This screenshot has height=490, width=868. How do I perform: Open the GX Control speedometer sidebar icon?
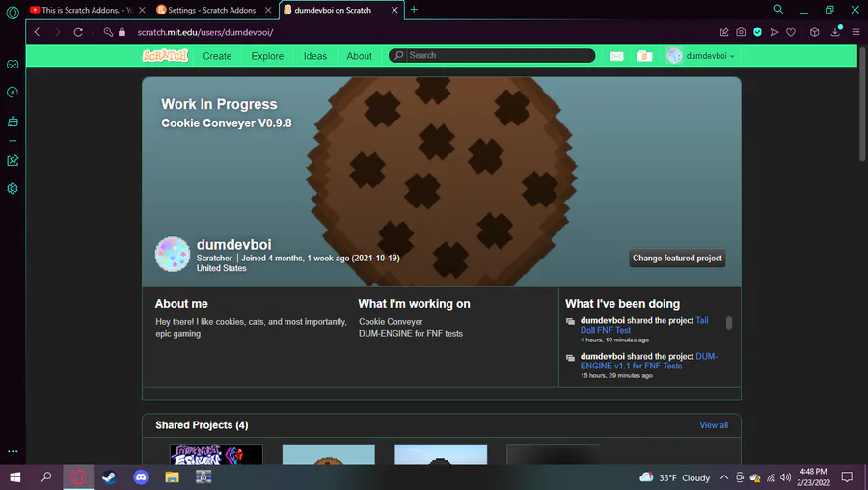[13, 92]
